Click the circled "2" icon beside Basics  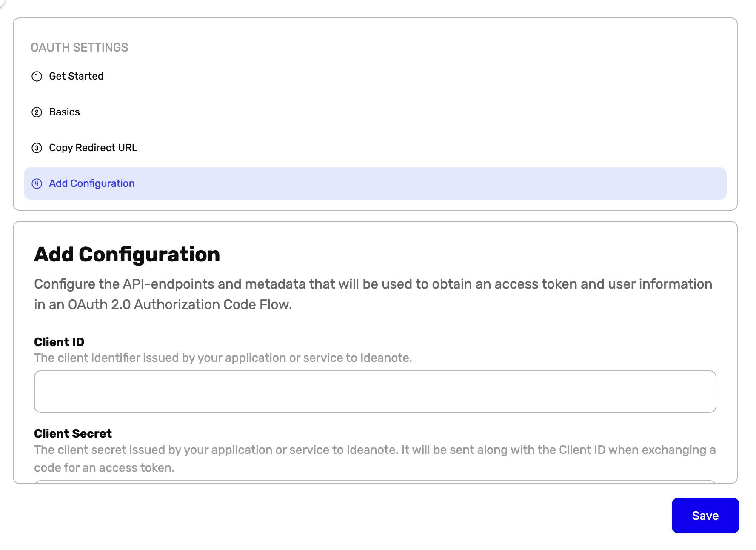click(37, 112)
